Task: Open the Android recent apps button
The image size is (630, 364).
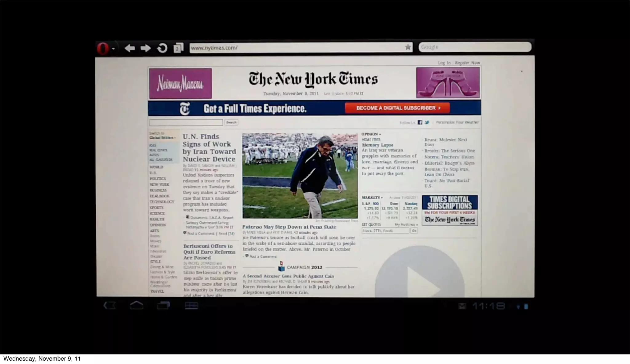Action: pyautogui.click(x=163, y=305)
